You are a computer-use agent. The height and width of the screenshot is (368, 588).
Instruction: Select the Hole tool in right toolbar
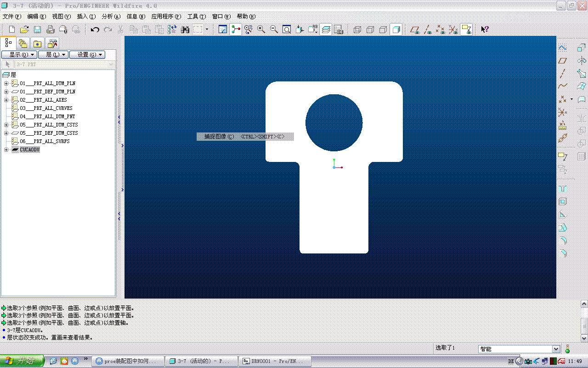tap(562, 189)
